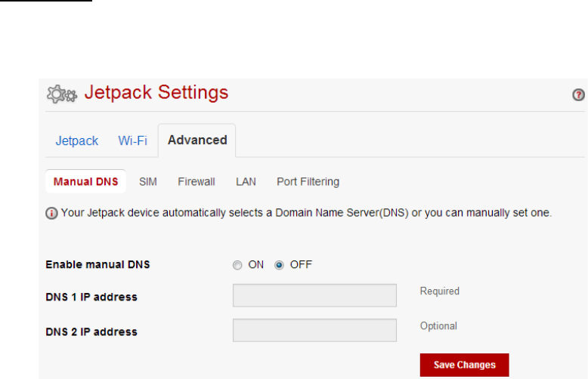This screenshot has width=588, height=379.
Task: Click the DNS 1 IP address field
Action: 314,295
